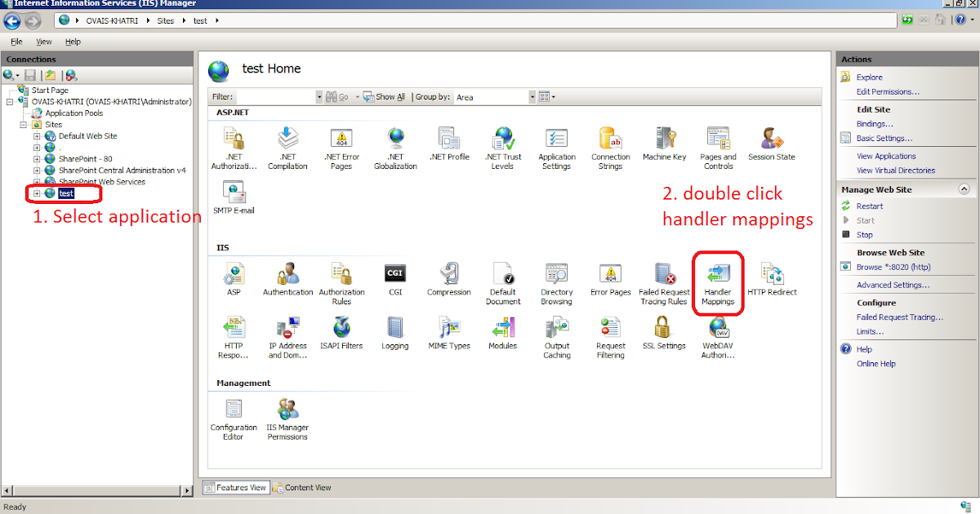This screenshot has width=980, height=514.
Task: Open Advanced Settings link
Action: [893, 285]
